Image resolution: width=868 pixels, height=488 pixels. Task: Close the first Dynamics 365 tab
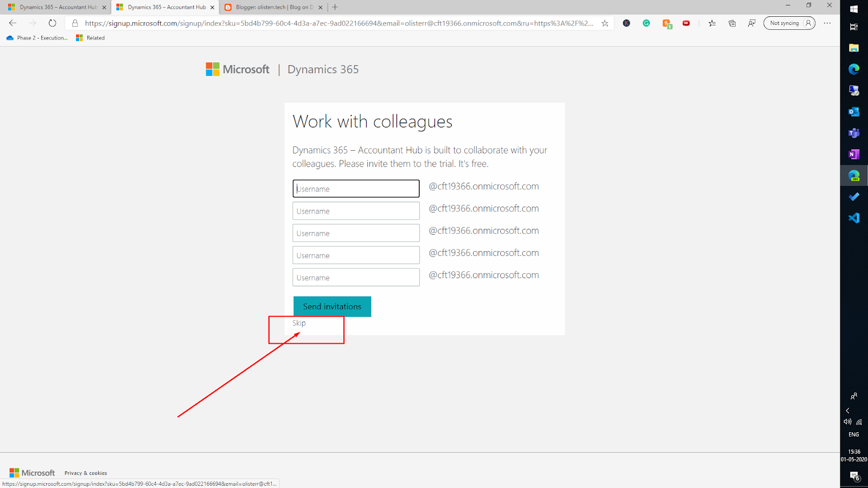tap(104, 8)
